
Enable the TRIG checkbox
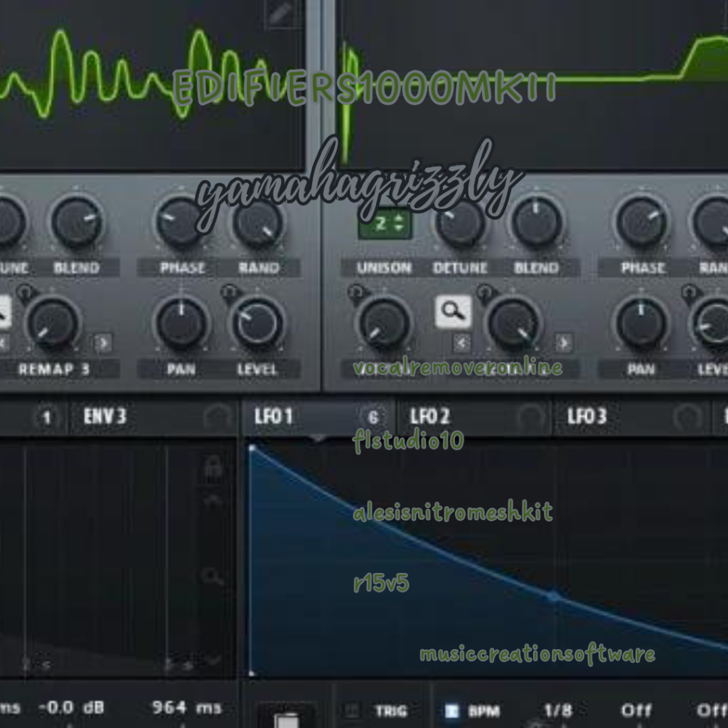(351, 710)
